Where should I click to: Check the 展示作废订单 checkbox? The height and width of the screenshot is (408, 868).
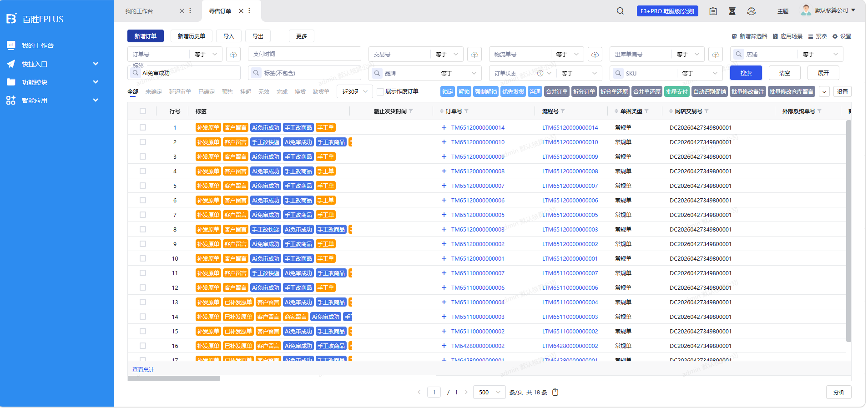(381, 91)
